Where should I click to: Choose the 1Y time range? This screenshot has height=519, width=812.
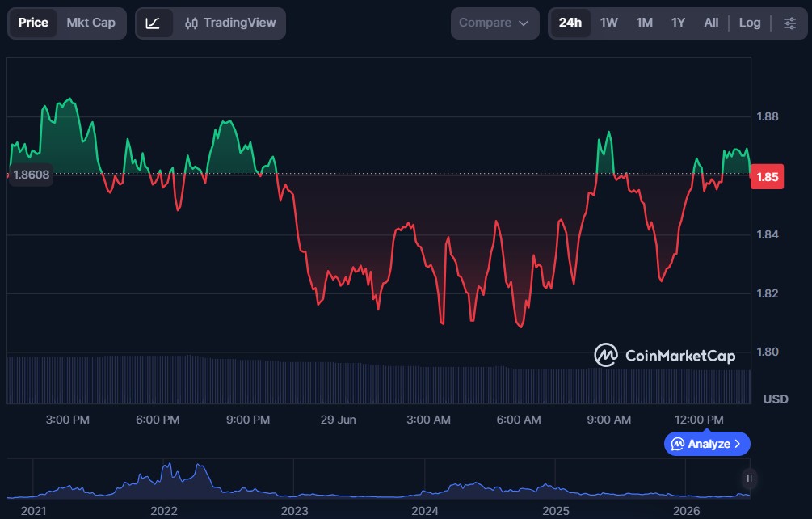(678, 23)
